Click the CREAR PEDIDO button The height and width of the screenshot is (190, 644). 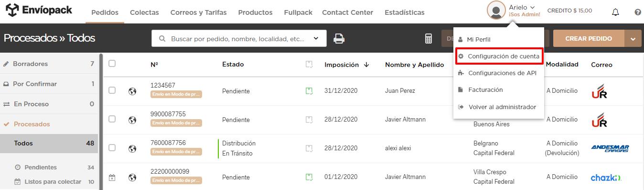[x=589, y=39]
